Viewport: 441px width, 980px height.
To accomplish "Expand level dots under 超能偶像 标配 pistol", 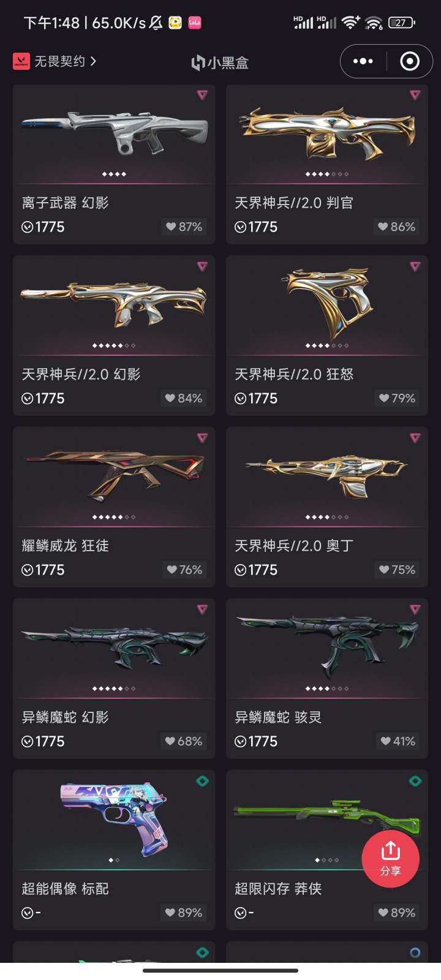I will click(x=114, y=860).
